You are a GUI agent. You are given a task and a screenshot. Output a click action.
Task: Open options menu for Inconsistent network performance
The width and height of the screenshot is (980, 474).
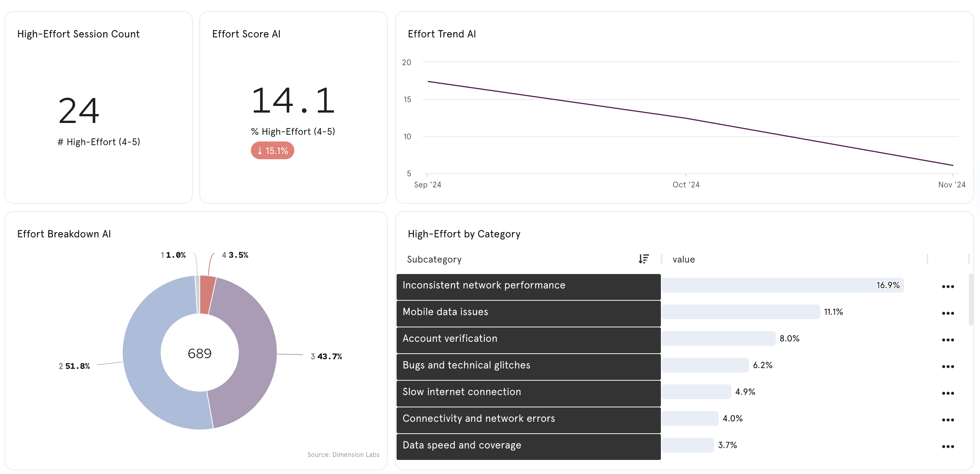click(x=948, y=287)
